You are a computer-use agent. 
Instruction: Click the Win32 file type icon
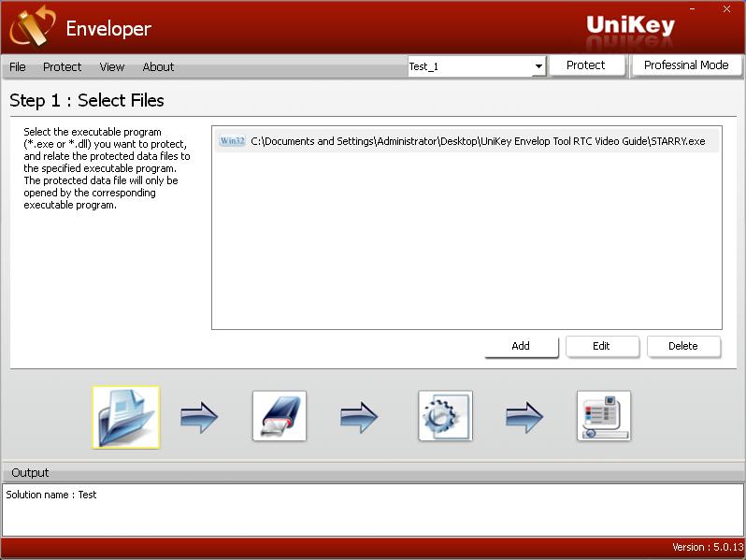(232, 141)
